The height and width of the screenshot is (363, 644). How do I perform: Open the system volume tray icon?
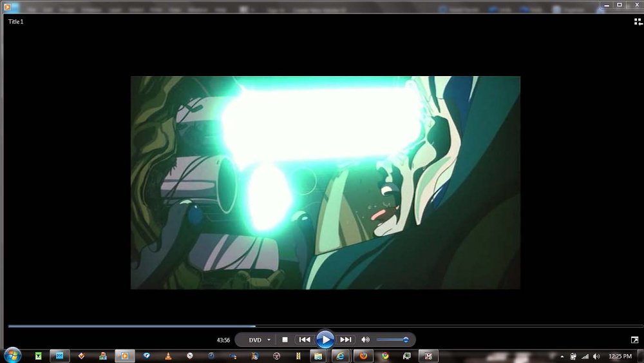(x=596, y=357)
